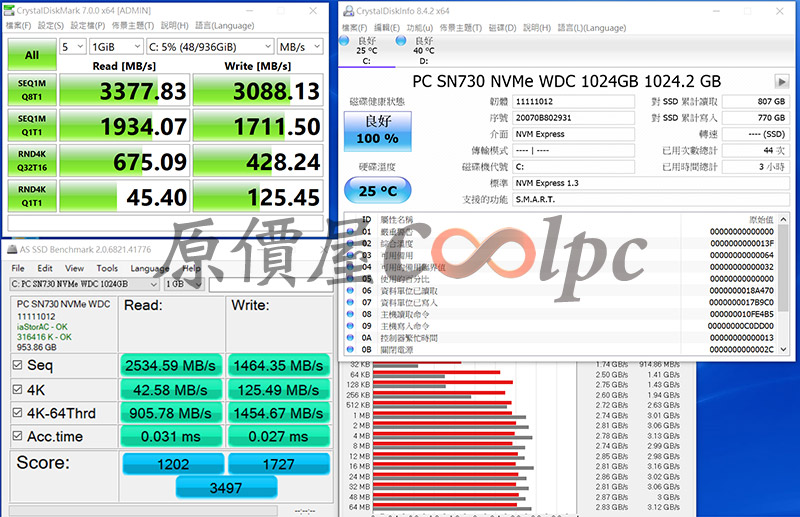Run the SEQ1M Q8T1 test
This screenshot has width=800, height=517.
[x=32, y=90]
